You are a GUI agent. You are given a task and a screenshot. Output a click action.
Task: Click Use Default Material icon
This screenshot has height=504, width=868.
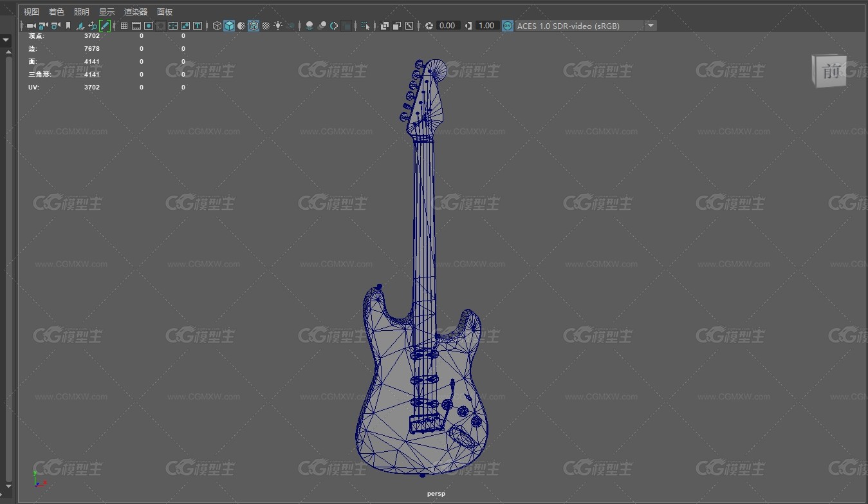tap(241, 26)
